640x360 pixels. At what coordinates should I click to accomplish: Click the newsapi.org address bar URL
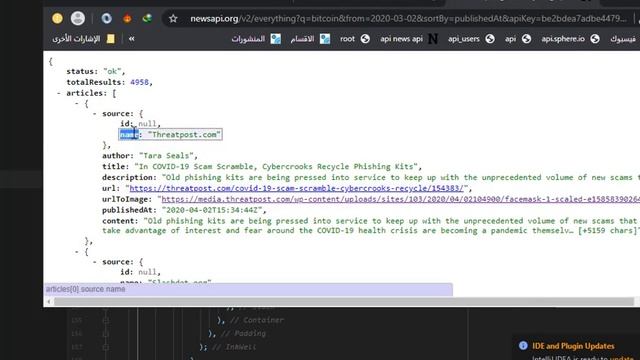point(408,18)
